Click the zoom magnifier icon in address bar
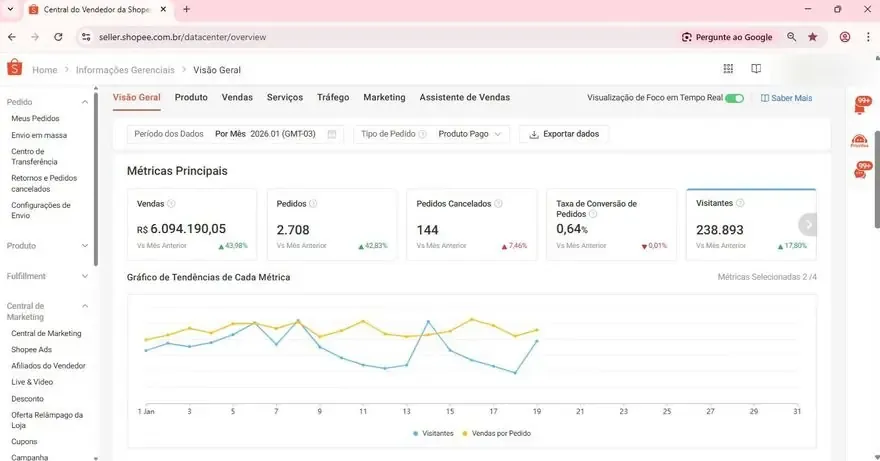This screenshot has height=461, width=880. coord(791,37)
